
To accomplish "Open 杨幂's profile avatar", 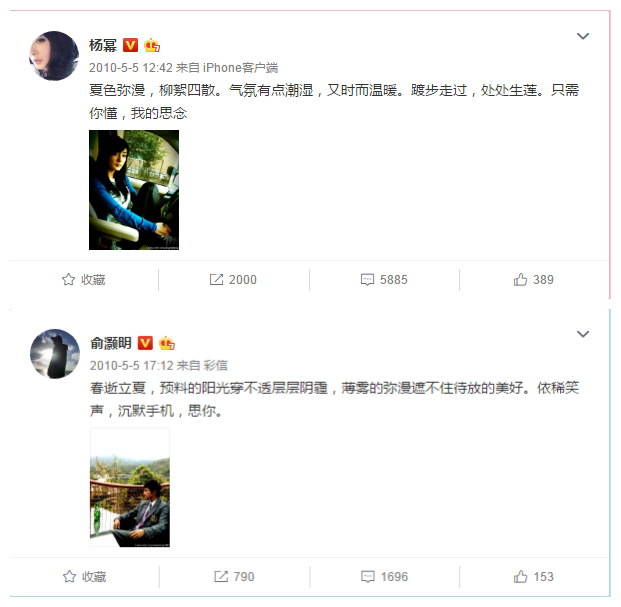I will coord(54,56).
